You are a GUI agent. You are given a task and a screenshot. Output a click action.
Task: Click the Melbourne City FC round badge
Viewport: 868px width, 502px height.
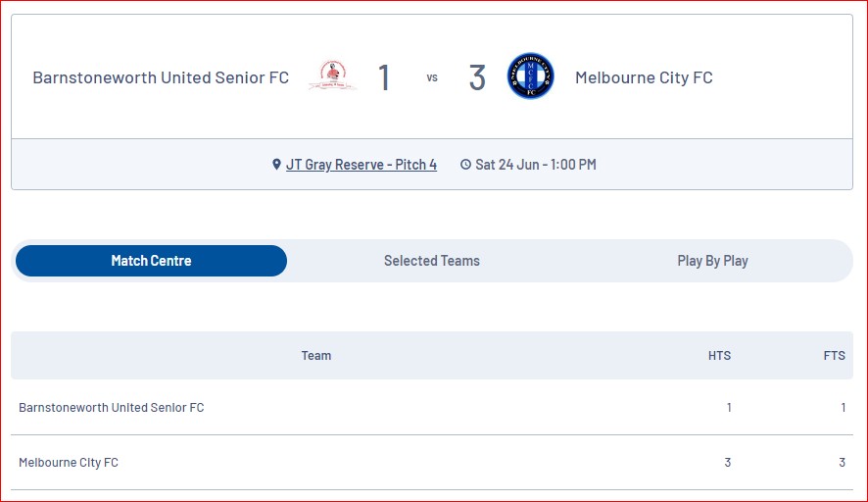[530, 75]
